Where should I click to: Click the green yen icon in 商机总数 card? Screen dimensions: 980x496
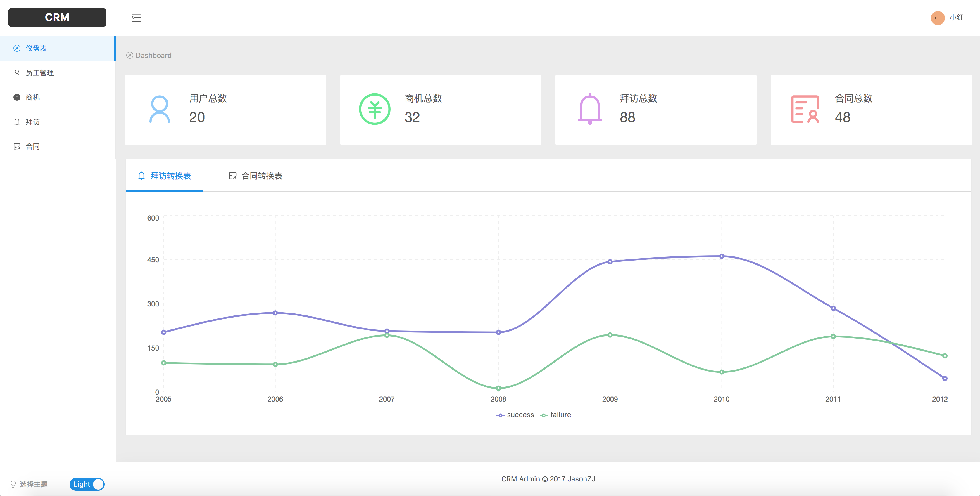(374, 110)
